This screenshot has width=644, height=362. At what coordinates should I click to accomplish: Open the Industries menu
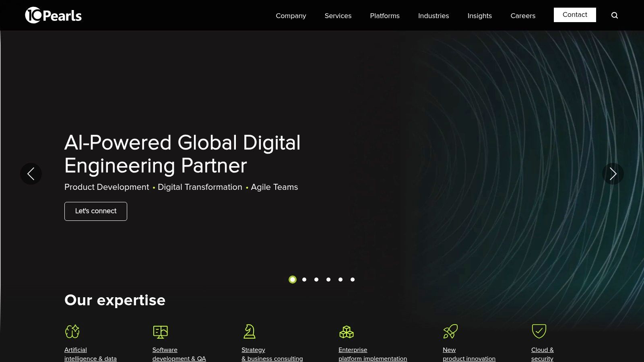(x=433, y=16)
